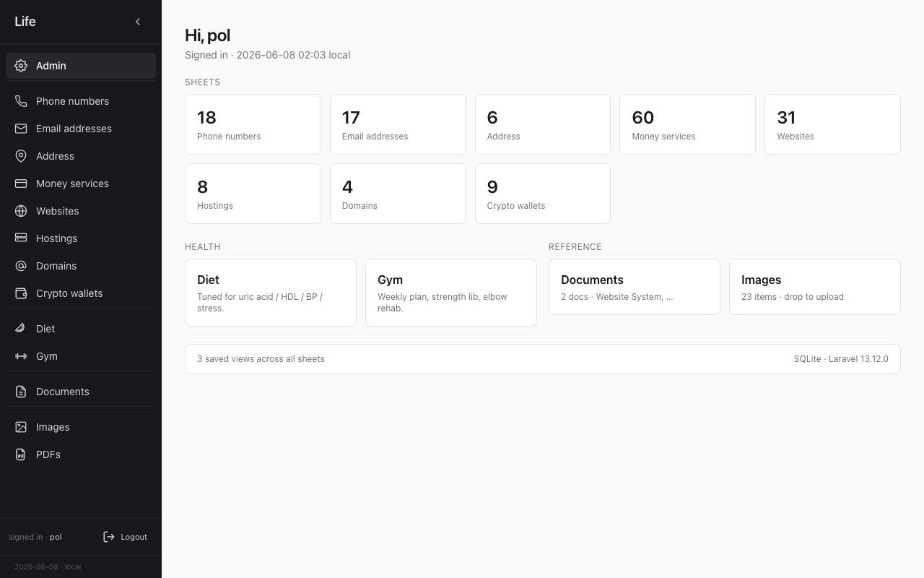This screenshot has width=924, height=578.
Task: Open Admin in the sidebar
Action: [x=81, y=66]
